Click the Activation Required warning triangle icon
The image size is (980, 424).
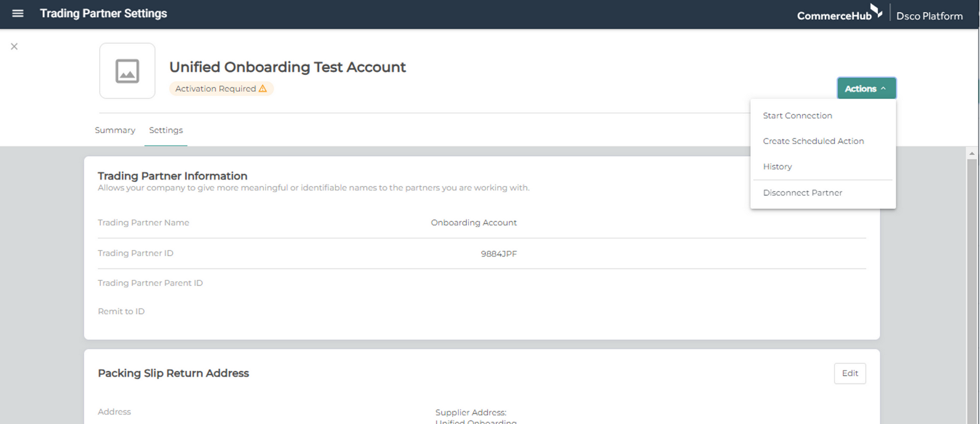[263, 89]
